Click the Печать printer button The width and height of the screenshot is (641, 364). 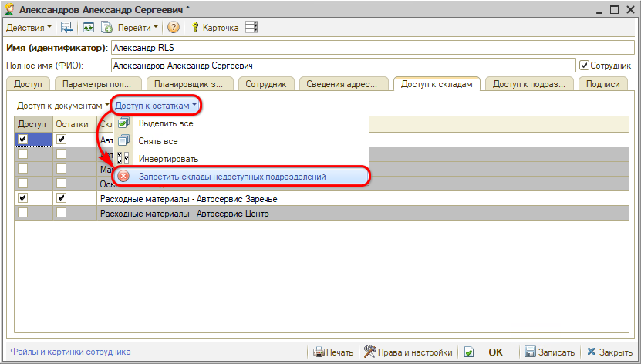[333, 352]
